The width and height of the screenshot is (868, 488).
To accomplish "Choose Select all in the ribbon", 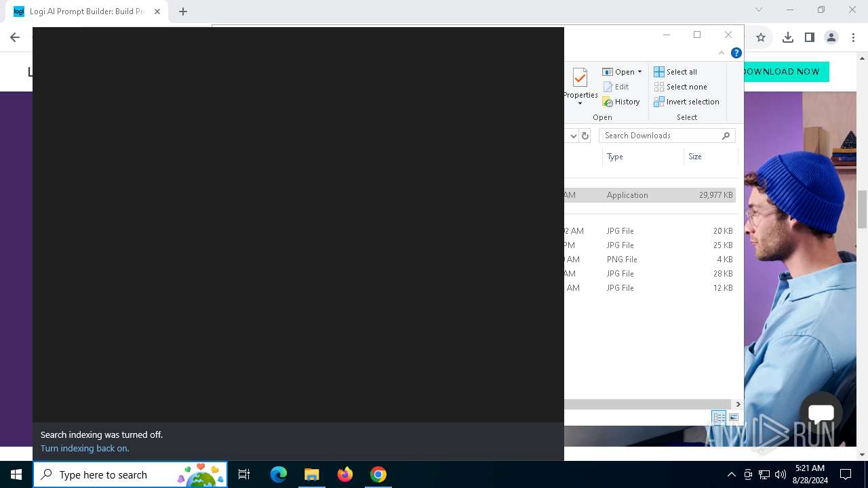I will (675, 72).
